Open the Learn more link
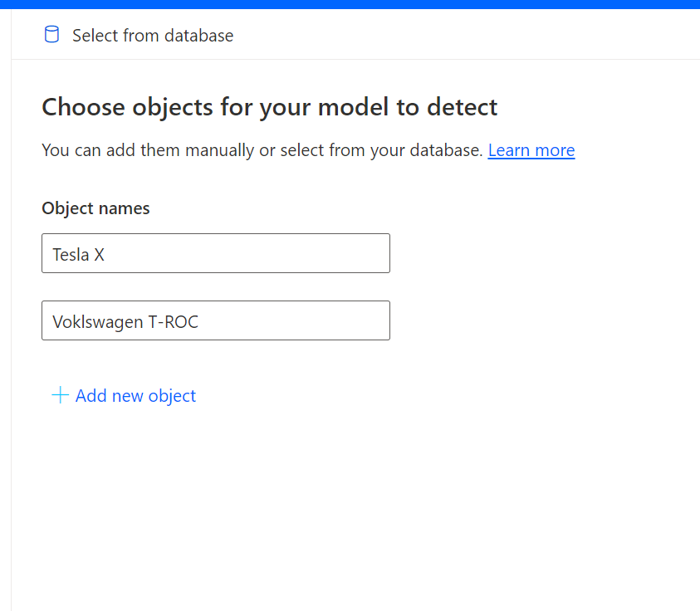 [x=531, y=150]
